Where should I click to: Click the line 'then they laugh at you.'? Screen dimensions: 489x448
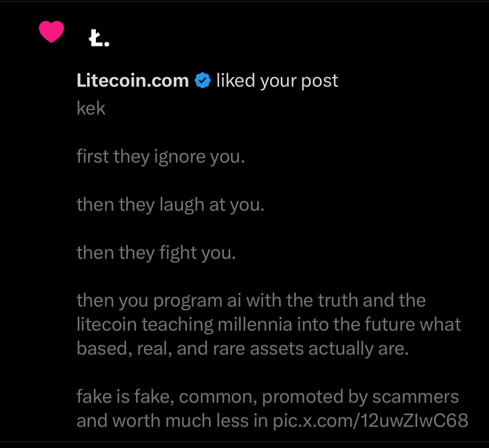(170, 205)
